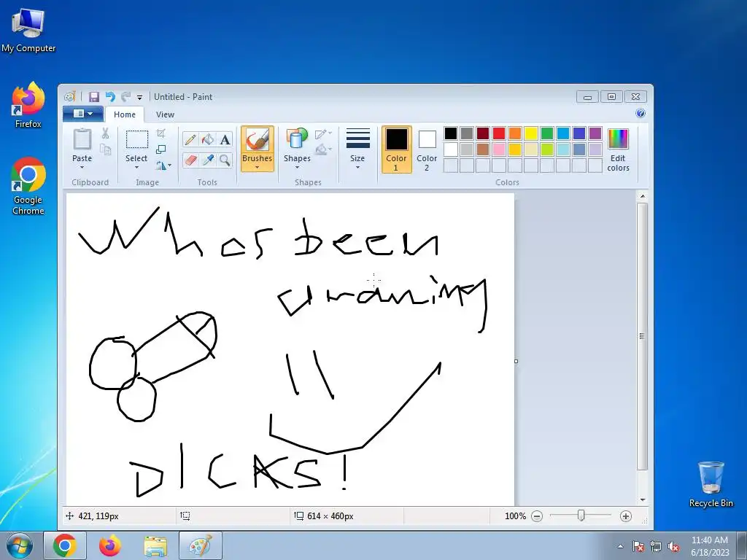Switch to the Home ribbon tab

(x=125, y=114)
